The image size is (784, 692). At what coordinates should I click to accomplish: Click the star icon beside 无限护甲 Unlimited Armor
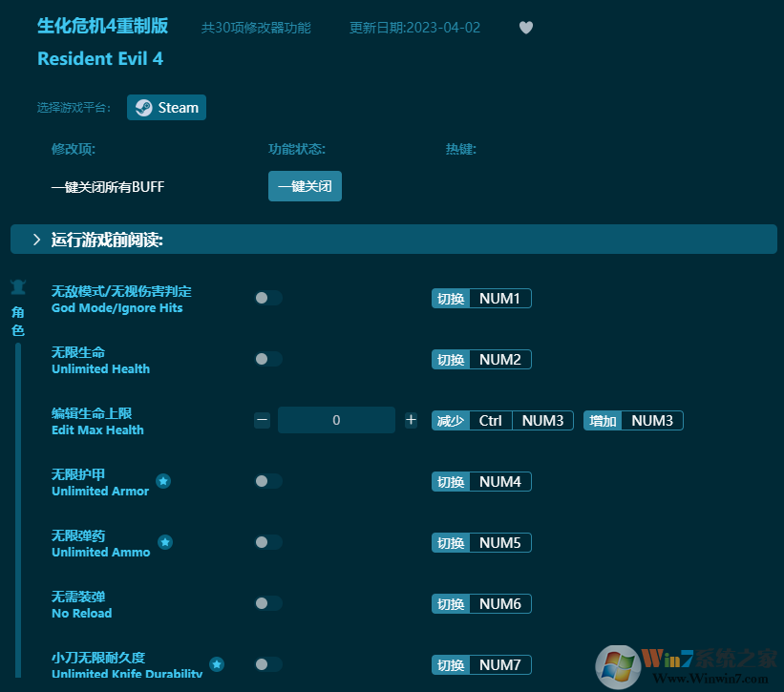[163, 482]
